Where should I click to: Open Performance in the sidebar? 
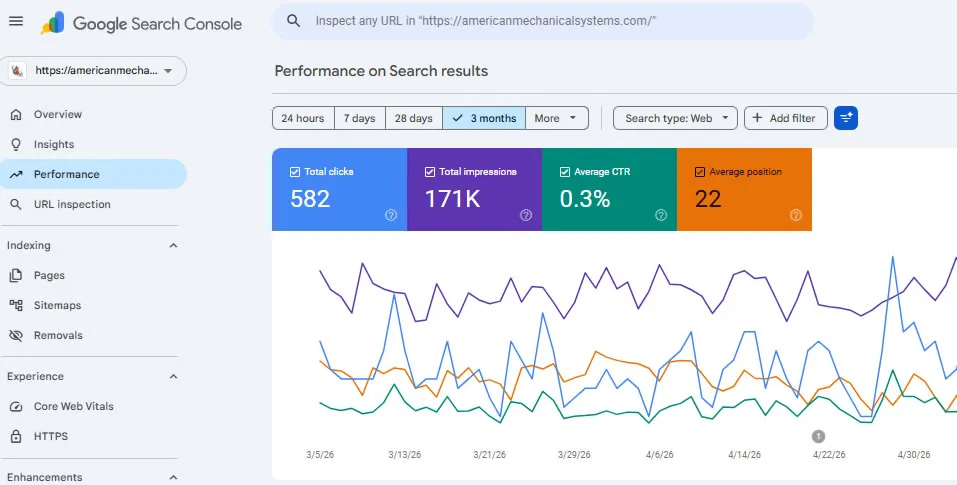[x=93, y=174]
